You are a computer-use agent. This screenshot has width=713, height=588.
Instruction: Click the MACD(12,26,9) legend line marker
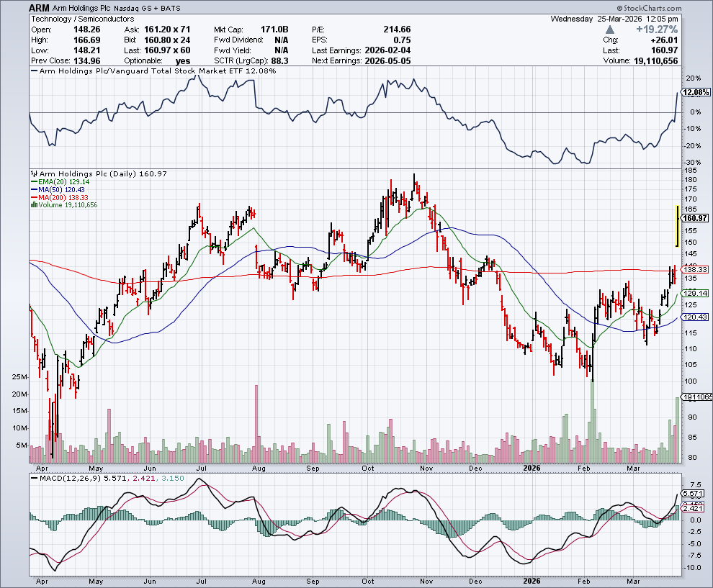click(x=32, y=476)
